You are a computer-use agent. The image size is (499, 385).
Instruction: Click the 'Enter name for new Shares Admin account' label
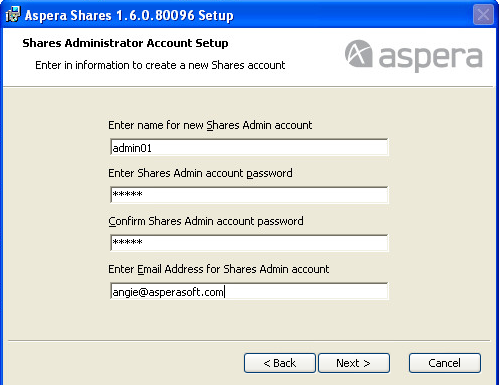(x=210, y=125)
